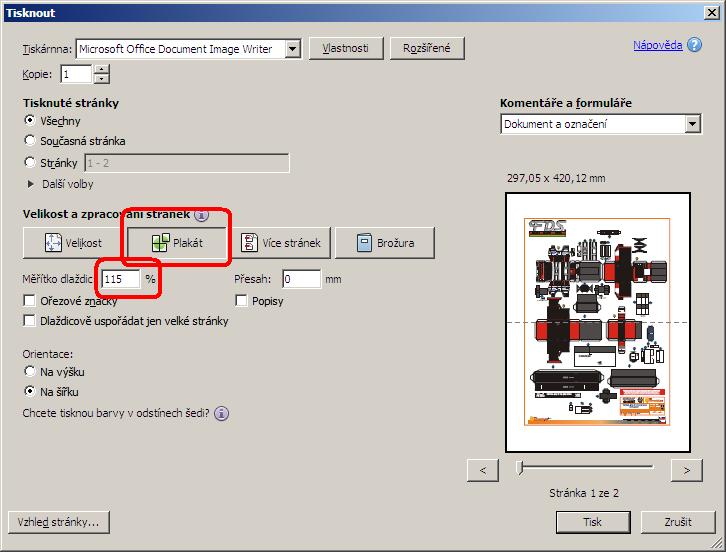
Task: Expand the Další volby options
Action: click(31, 184)
